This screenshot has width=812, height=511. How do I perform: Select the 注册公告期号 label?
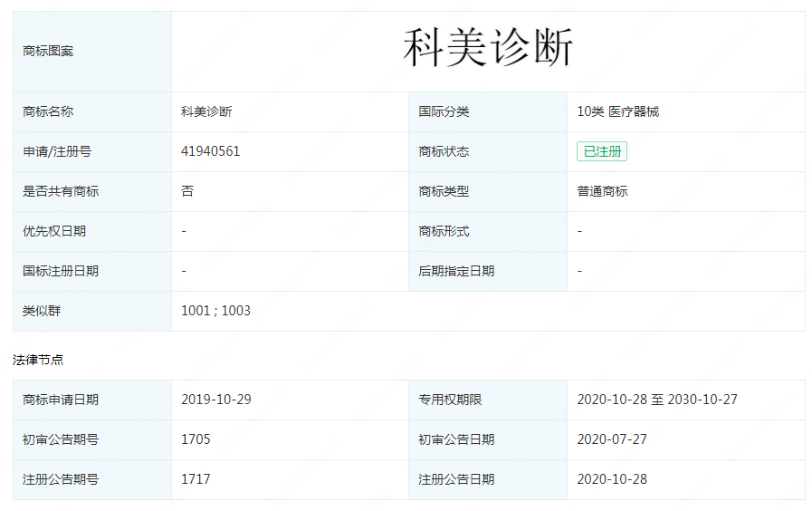coord(61,479)
